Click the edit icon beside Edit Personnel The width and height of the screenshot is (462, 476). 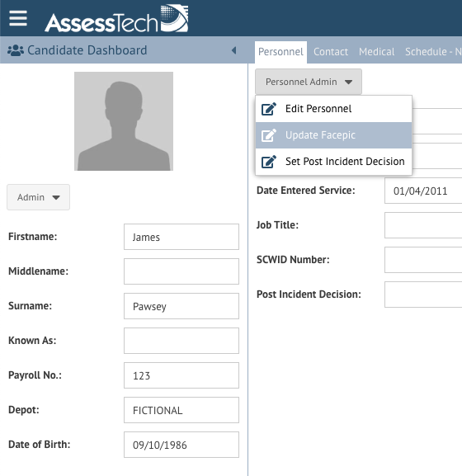click(x=269, y=109)
